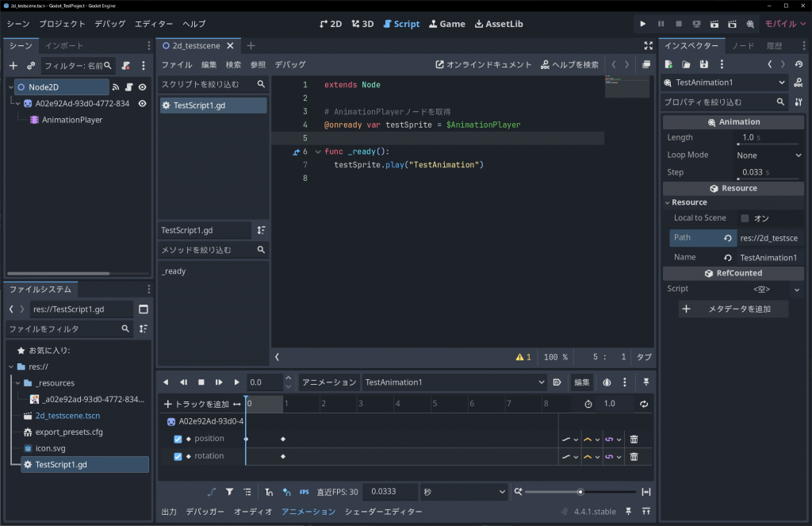
Task: Click the instantiate scene link icon
Action: pyautogui.click(x=31, y=65)
